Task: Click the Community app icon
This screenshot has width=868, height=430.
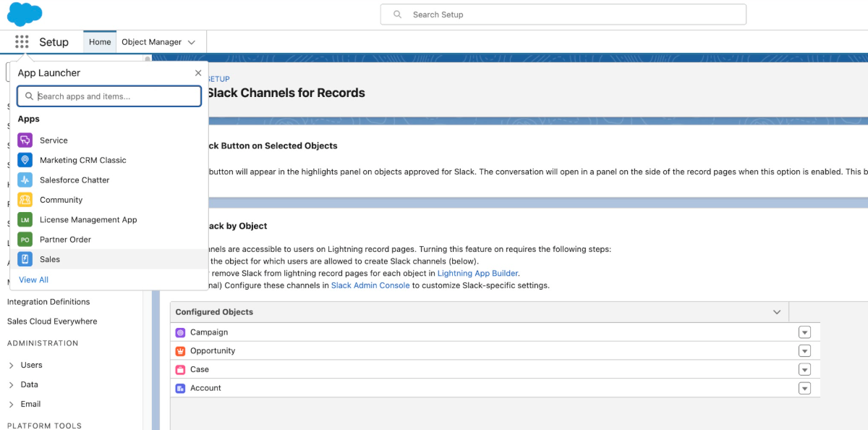Action: click(x=25, y=200)
